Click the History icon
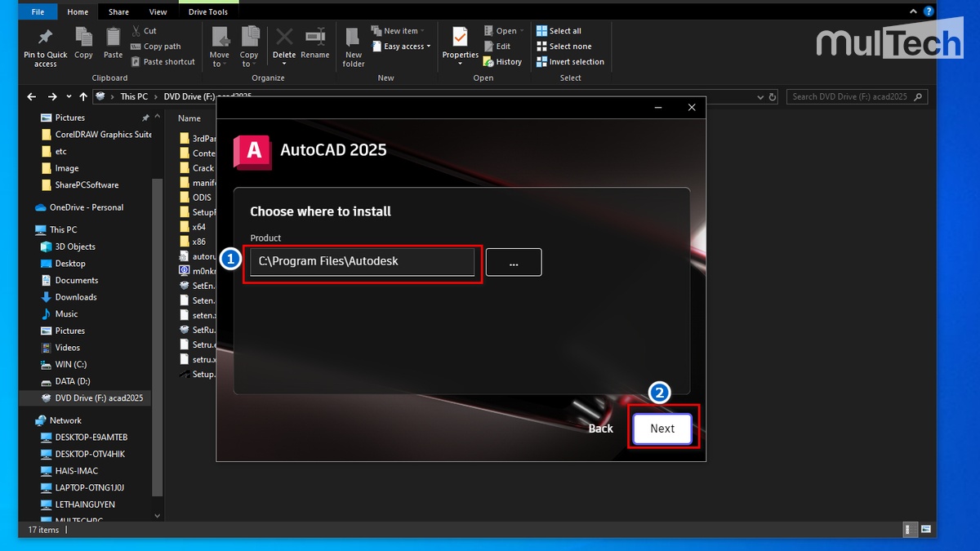The image size is (980, 551). coord(501,61)
